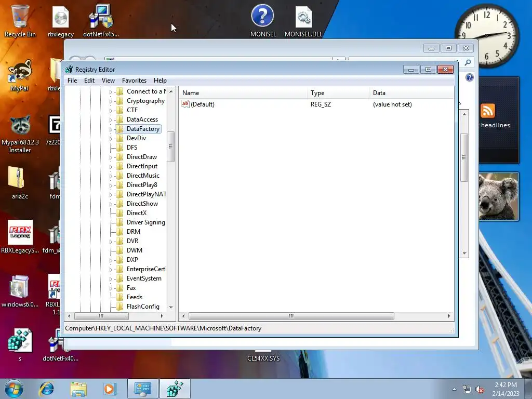Click values pane horizontal scrollbar thumb
The height and width of the screenshot is (399, 532).
click(x=291, y=316)
